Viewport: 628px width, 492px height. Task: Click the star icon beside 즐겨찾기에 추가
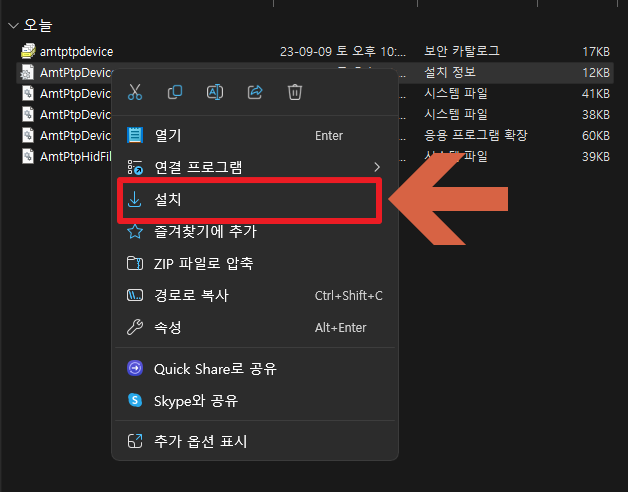click(x=135, y=232)
